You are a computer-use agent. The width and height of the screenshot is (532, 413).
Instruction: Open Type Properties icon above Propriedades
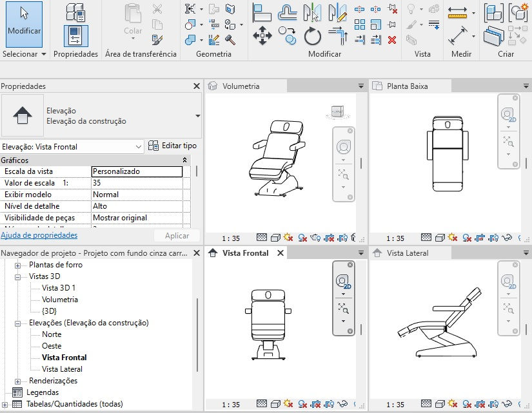tap(75, 12)
